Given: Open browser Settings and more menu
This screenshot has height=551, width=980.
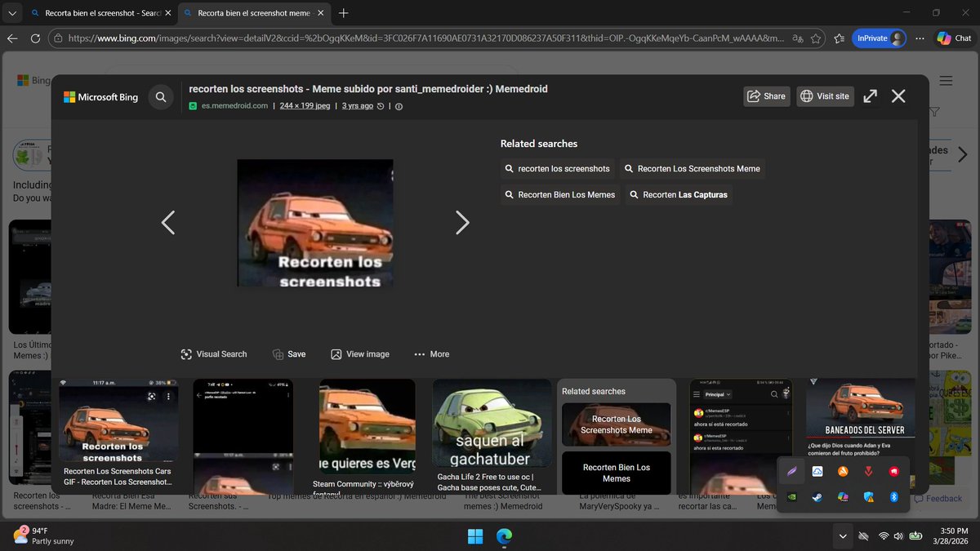Looking at the screenshot, I should (919, 38).
